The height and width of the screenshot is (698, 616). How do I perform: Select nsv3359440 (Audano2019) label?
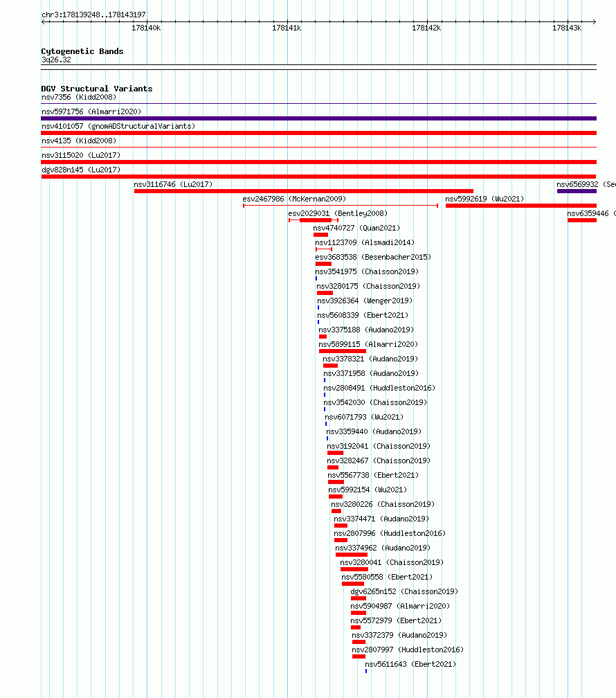click(374, 432)
